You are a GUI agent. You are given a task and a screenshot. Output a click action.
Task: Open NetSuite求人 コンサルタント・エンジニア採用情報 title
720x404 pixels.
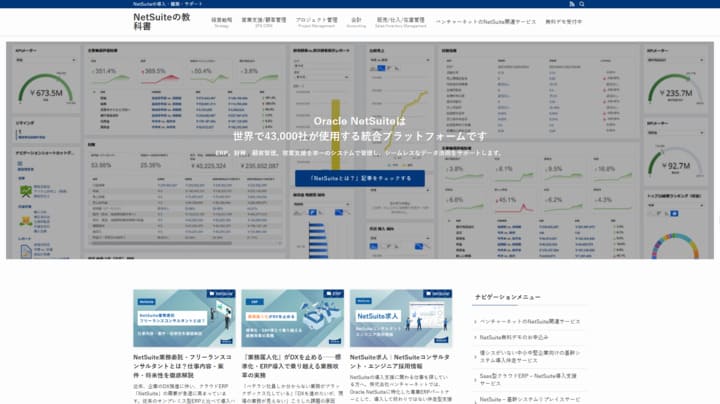pyautogui.click(x=399, y=361)
